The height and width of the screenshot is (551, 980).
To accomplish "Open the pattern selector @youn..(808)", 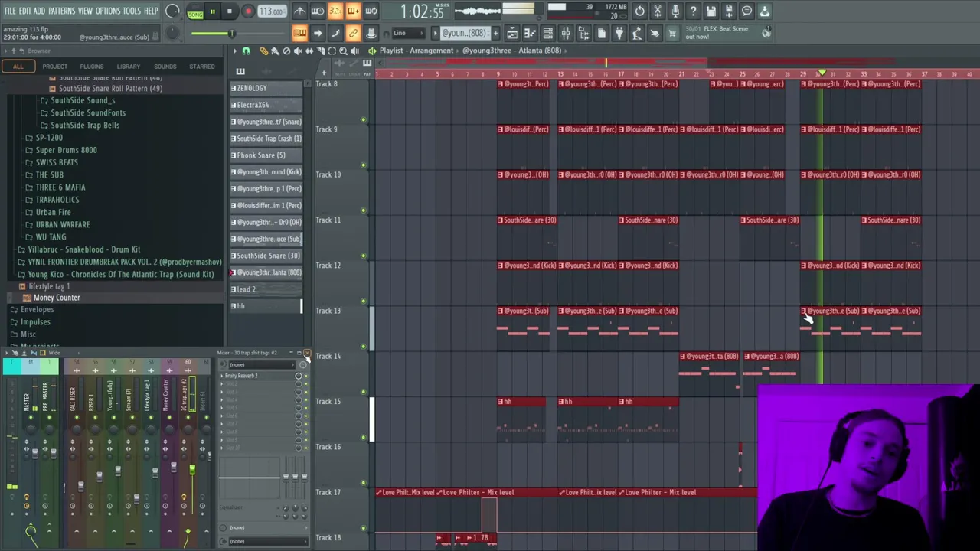I will 464,33.
